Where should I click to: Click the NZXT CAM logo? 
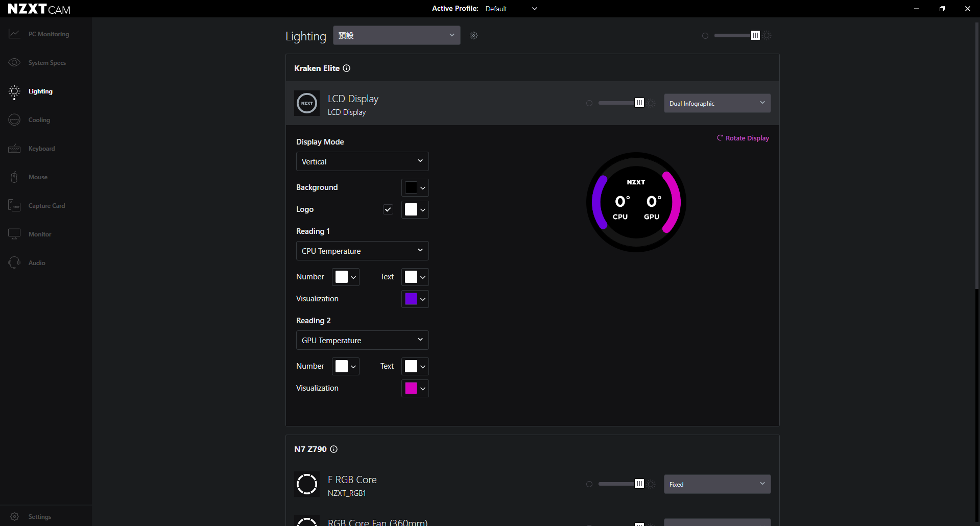tap(39, 9)
